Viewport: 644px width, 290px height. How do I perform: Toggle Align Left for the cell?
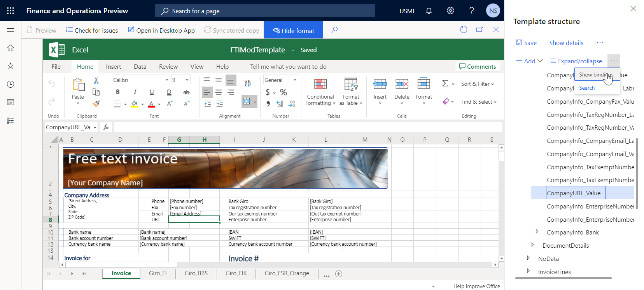(207, 92)
